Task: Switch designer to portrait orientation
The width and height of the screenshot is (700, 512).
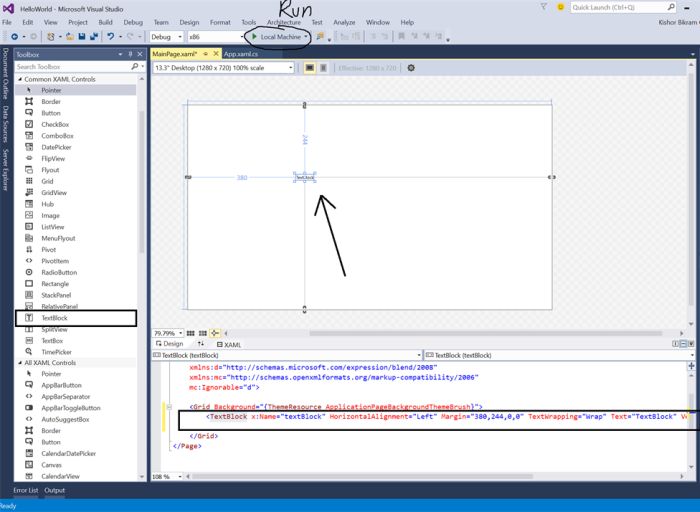Action: pos(323,68)
